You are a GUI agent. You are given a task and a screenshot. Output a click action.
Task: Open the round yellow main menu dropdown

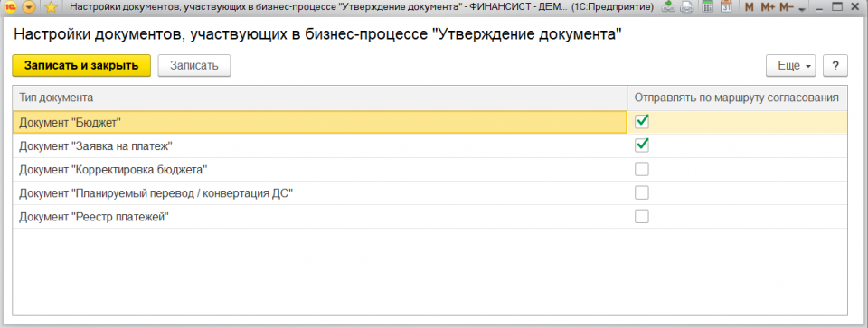coord(29,7)
